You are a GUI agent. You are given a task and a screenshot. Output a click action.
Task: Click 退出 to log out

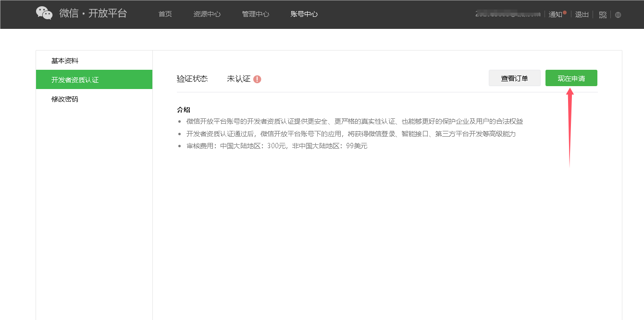tap(582, 14)
